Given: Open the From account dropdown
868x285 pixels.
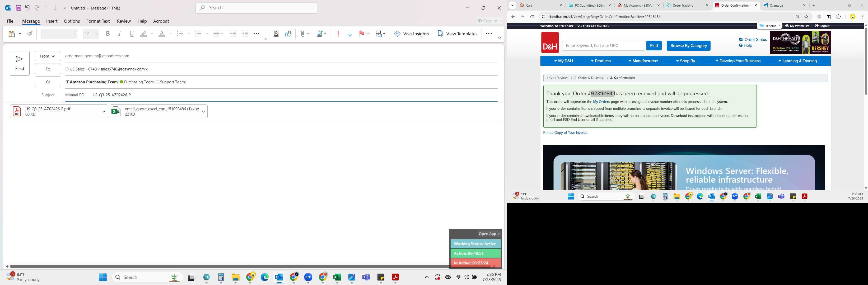Looking at the screenshot, I should coord(48,56).
